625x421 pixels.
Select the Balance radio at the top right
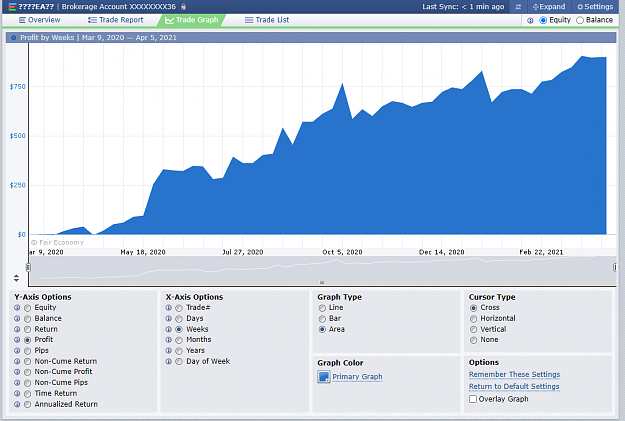(x=580, y=20)
